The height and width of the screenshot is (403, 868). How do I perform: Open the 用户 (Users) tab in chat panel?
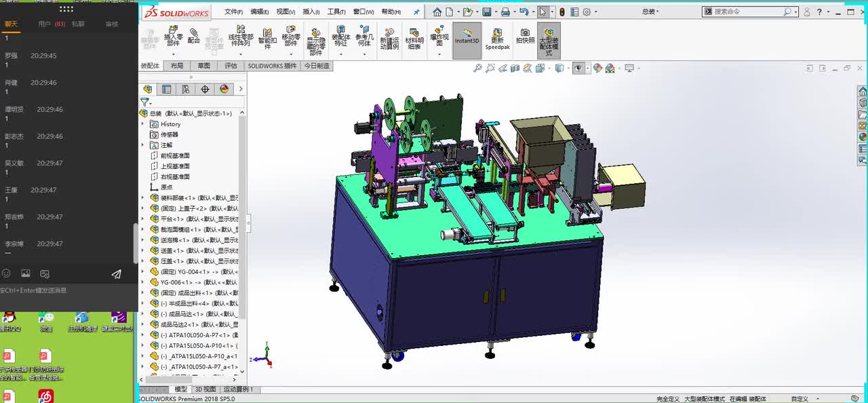[51, 24]
